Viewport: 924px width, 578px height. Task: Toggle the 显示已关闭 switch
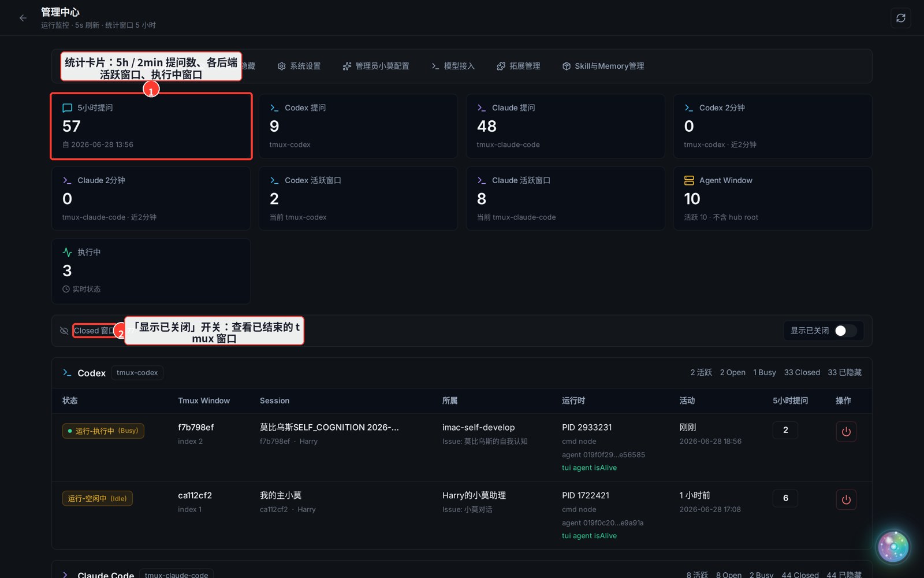coord(846,331)
